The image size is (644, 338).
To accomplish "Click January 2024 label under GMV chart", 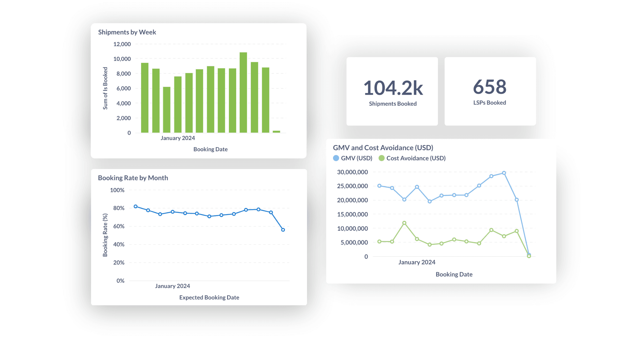I will 417,262.
